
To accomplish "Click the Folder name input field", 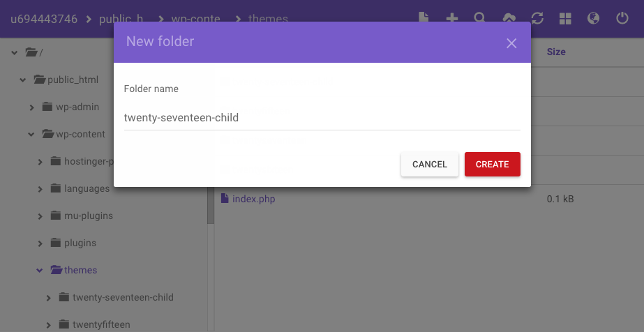I will click(x=322, y=118).
